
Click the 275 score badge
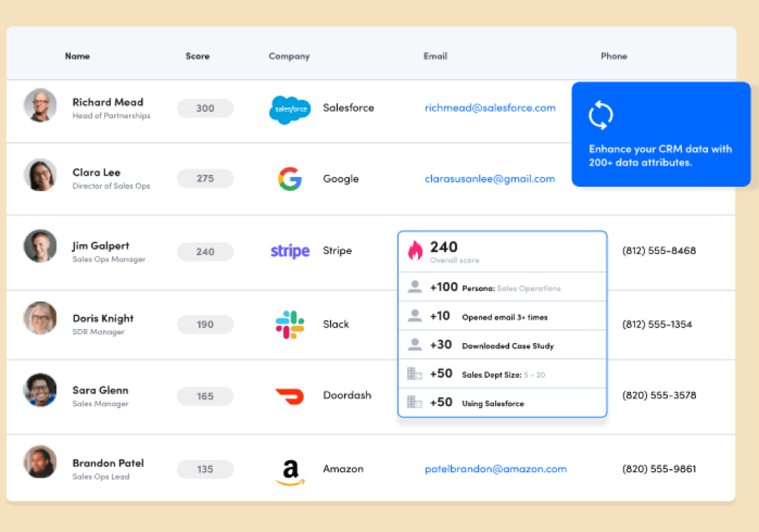tap(205, 179)
